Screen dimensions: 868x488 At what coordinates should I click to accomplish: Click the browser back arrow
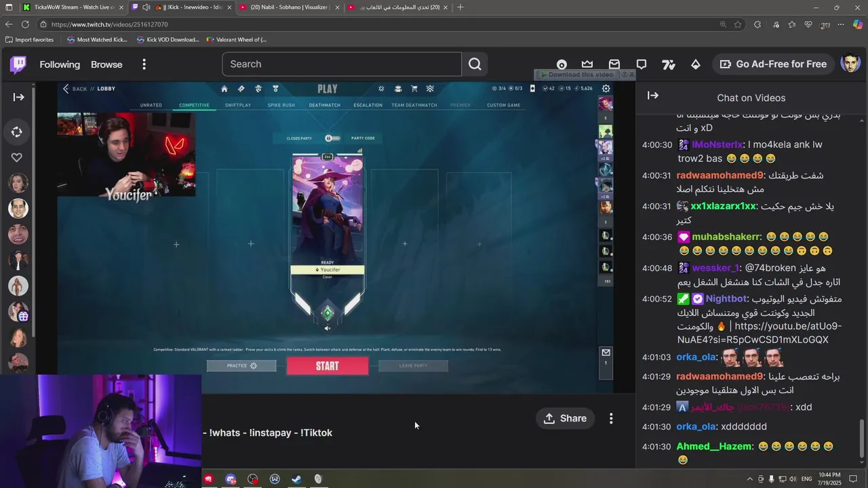9,24
